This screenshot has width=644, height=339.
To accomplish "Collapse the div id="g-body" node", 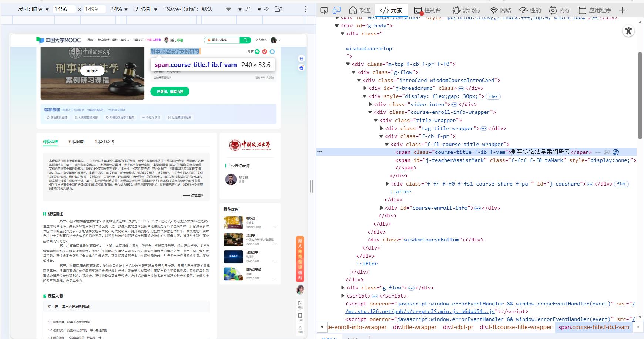I will click(337, 26).
